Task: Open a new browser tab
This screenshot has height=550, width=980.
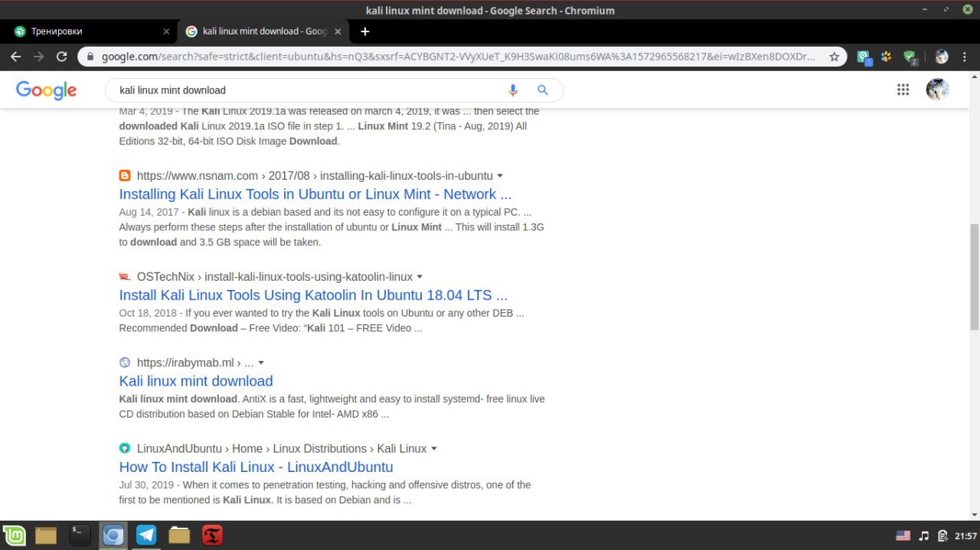Action: 365,31
